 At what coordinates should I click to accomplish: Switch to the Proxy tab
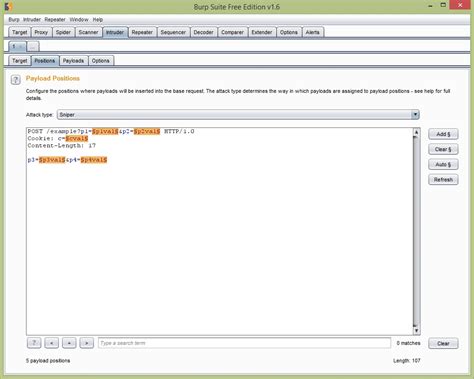41,32
